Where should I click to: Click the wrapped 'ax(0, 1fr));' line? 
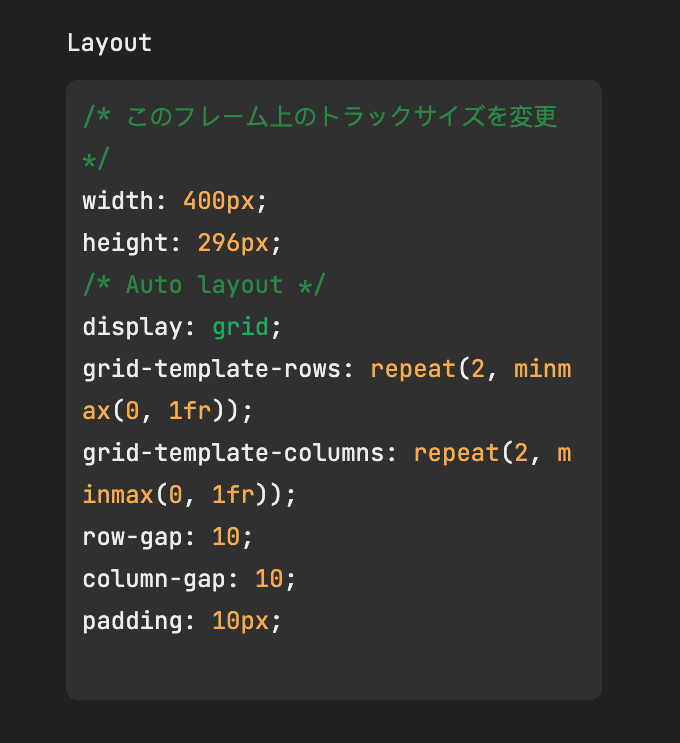(x=168, y=411)
